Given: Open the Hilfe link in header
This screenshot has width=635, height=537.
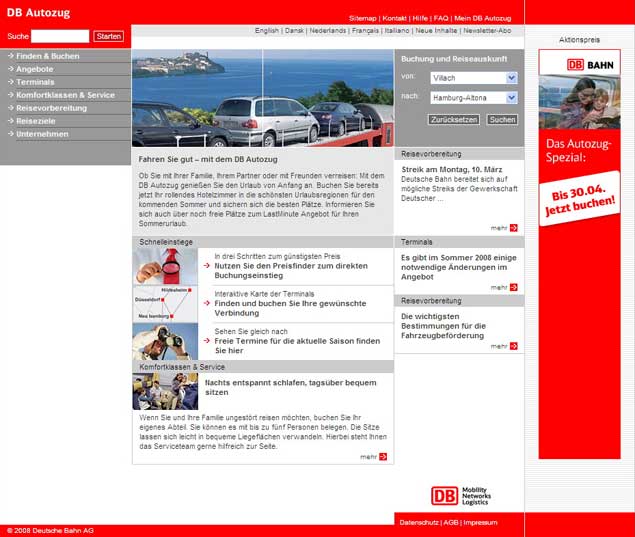Looking at the screenshot, I should click(x=420, y=18).
